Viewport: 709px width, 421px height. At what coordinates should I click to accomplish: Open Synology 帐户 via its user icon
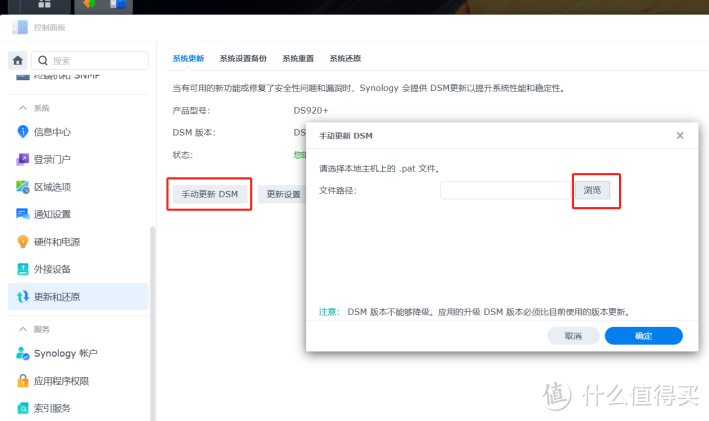tap(23, 353)
